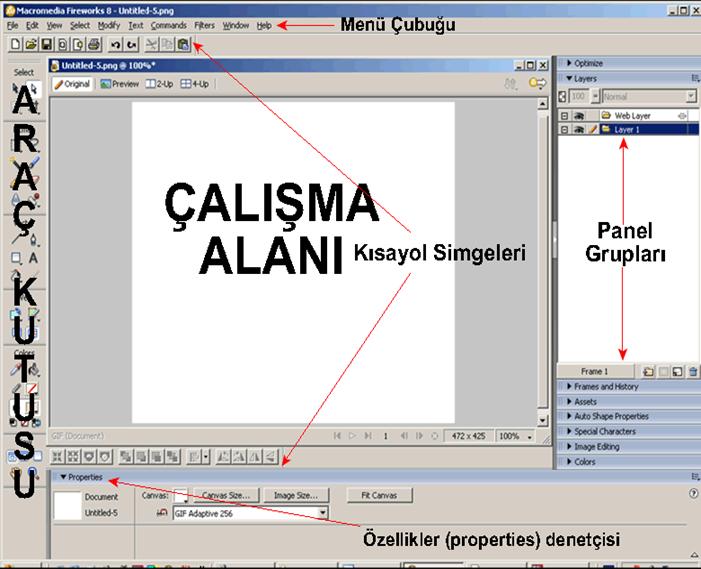Open the Align icon's dropdown arrow

click(x=206, y=456)
